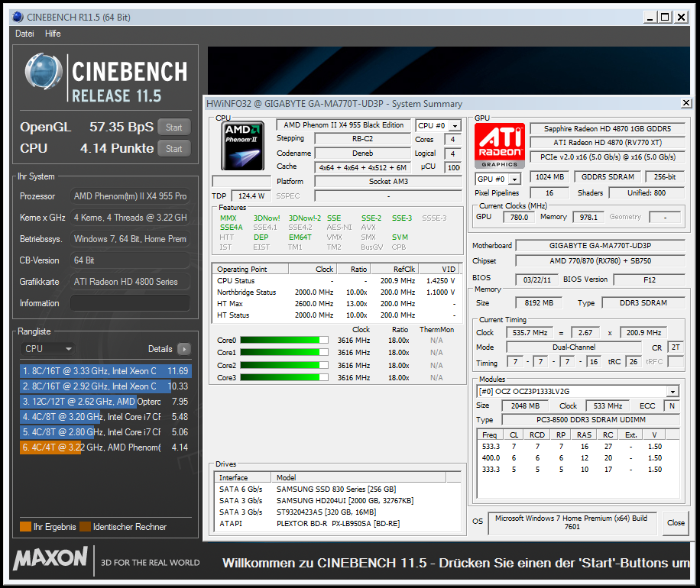700x588 pixels.
Task: Click the brown Identischer Rechner legend swatch
Action: pyautogui.click(x=85, y=527)
